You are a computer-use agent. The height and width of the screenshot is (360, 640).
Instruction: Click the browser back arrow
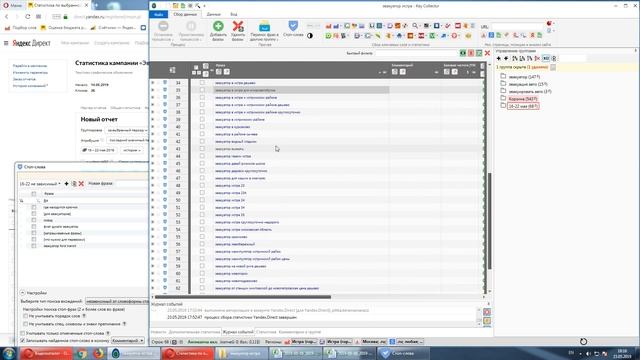pos(7,17)
